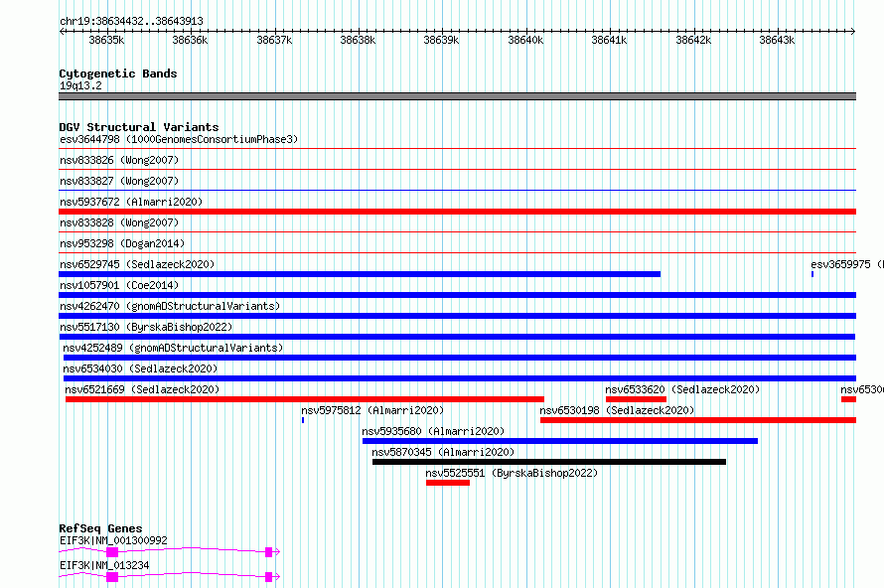Click the nsv5937672 (Almarri2020) red variant bar
This screenshot has width=884, height=588.
click(x=457, y=212)
